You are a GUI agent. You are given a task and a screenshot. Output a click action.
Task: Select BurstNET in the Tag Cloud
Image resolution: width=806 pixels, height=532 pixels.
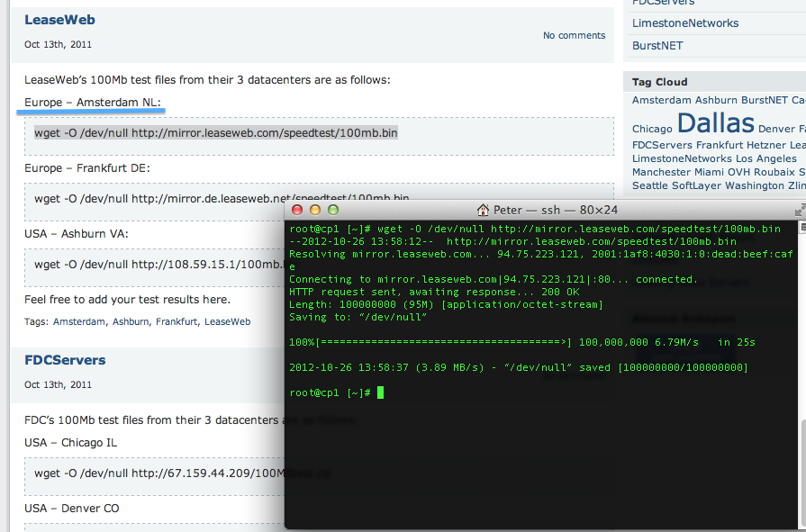pyautogui.click(x=765, y=100)
